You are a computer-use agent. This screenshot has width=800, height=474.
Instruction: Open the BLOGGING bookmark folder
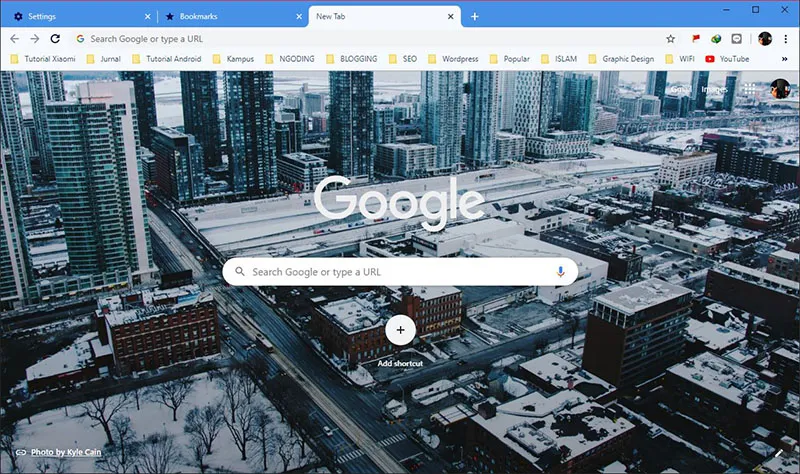[x=352, y=59]
